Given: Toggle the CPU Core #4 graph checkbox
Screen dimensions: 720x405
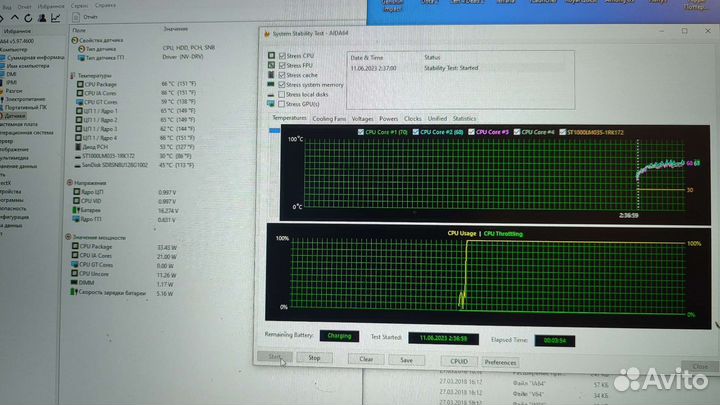Looking at the screenshot, I should 517,132.
